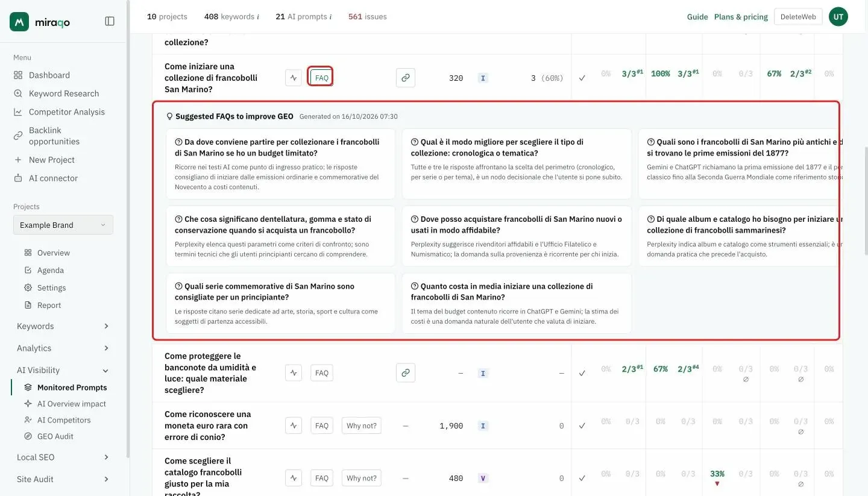This screenshot has height=496, width=868.
Task: Click the Guide link
Action: (697, 17)
